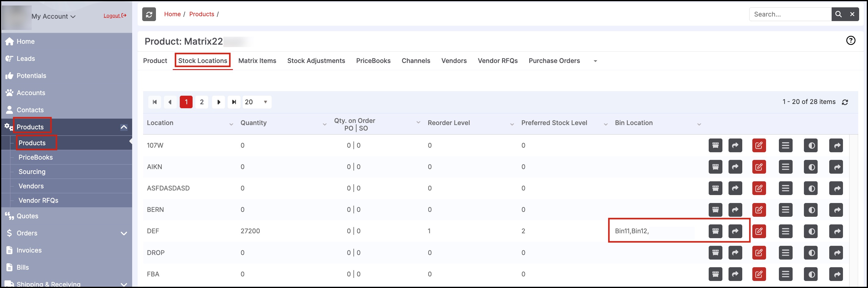Viewport: 868px width, 288px height.
Task: Open the Qty. on Order column chevron
Action: (x=418, y=122)
